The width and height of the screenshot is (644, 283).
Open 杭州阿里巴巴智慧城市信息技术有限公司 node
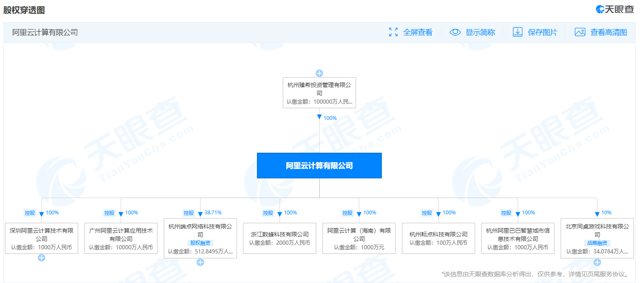[x=518, y=238]
